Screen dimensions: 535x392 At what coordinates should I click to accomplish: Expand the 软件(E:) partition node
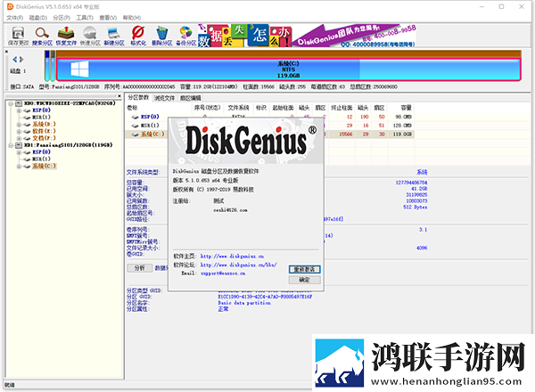point(19,131)
